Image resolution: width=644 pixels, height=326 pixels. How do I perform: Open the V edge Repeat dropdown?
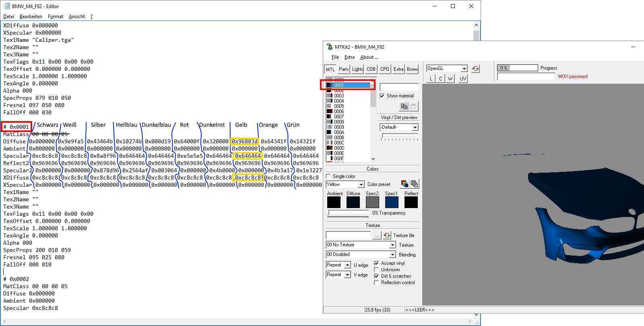[347, 274]
